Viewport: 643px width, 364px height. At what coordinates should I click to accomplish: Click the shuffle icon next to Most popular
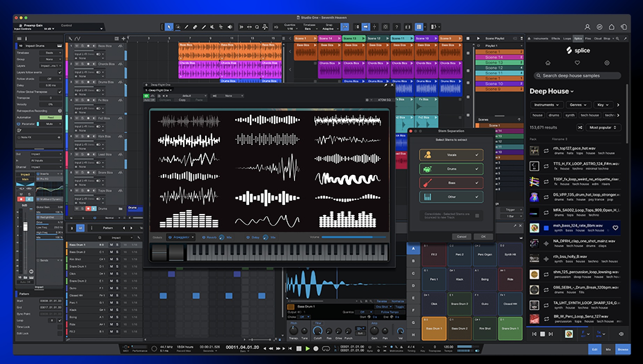tap(580, 127)
